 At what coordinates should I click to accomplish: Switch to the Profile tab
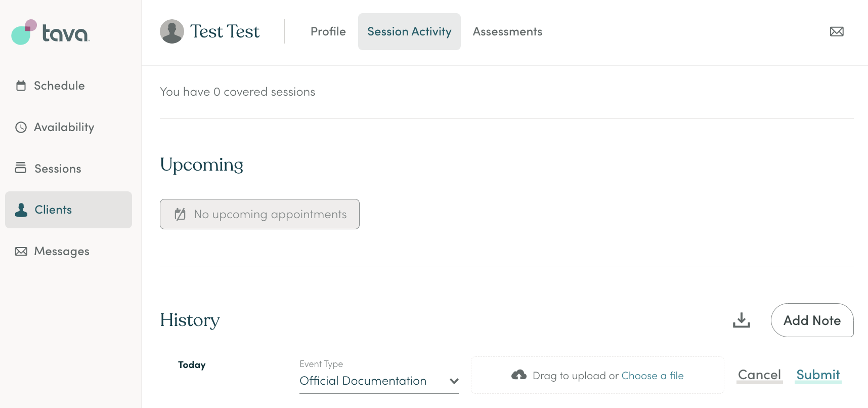click(328, 31)
